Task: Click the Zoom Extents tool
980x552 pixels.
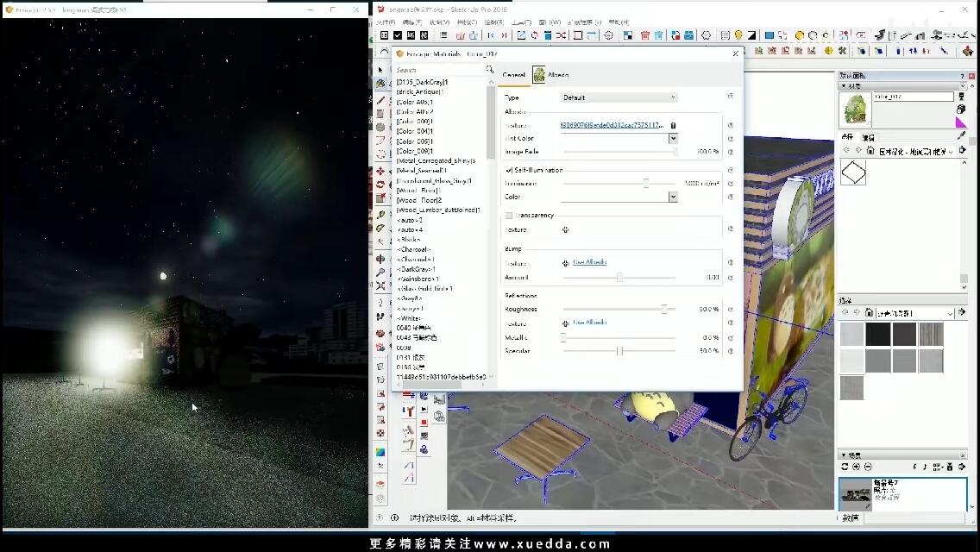Action: [380, 285]
